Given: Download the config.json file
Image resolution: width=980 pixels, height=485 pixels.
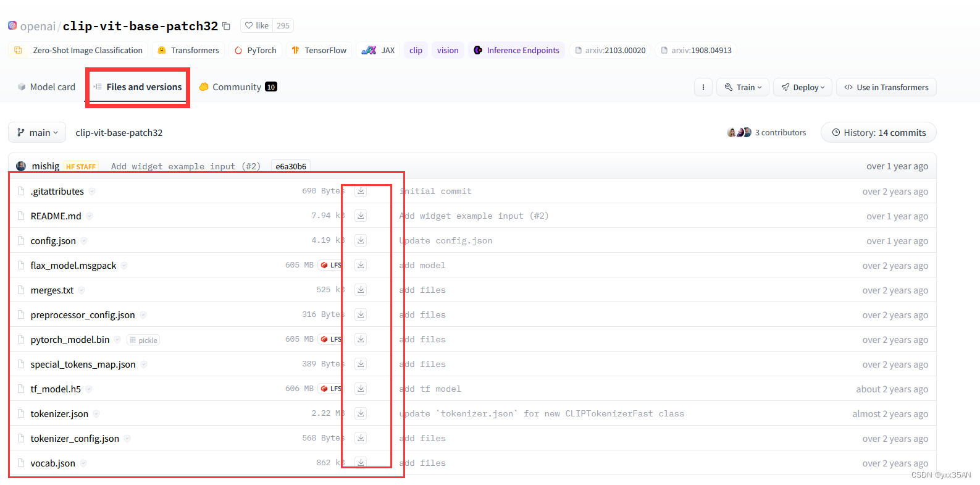Looking at the screenshot, I should tap(361, 240).
